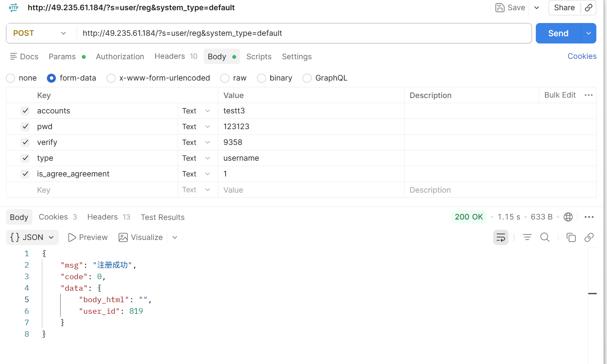Expand the Visualize options chevron

(x=175, y=237)
